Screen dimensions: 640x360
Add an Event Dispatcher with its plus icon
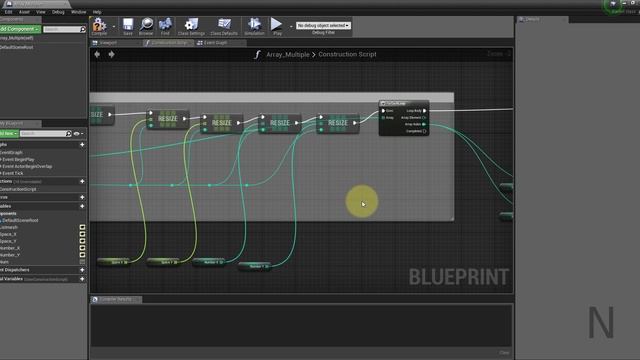point(82,270)
